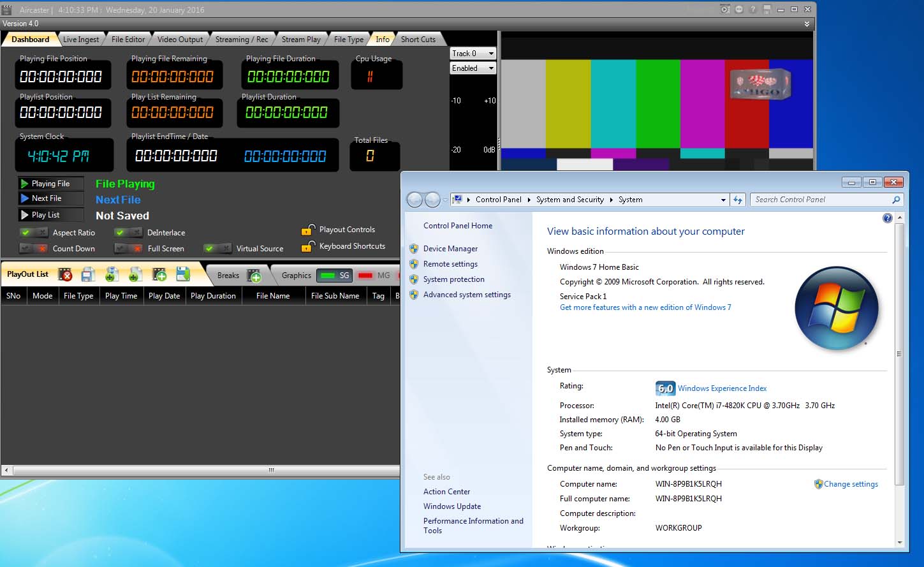Toggle the Aspect Ratio switch

[33, 233]
